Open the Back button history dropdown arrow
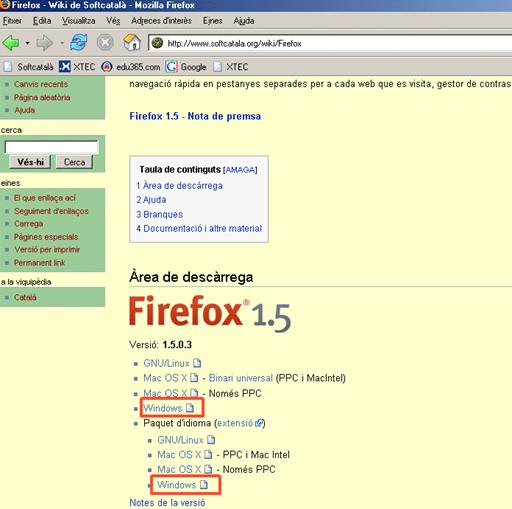The height and width of the screenshot is (509, 512). coord(27,43)
